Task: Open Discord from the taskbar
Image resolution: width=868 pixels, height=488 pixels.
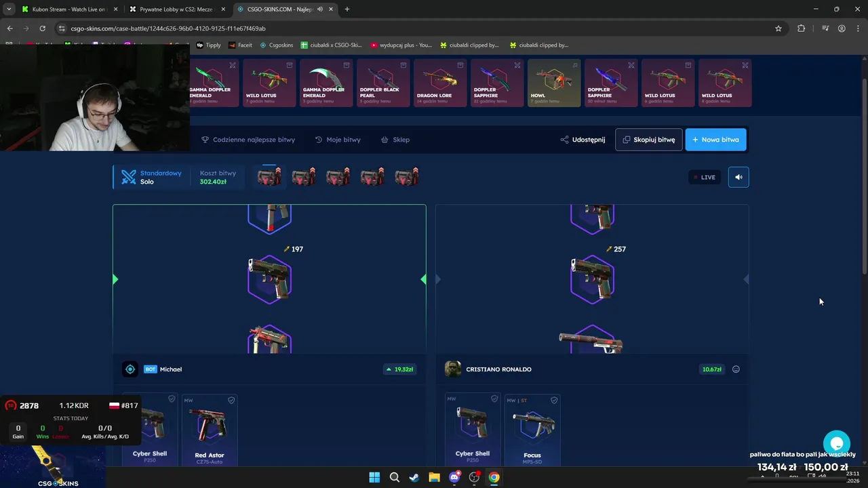Action: [454, 477]
